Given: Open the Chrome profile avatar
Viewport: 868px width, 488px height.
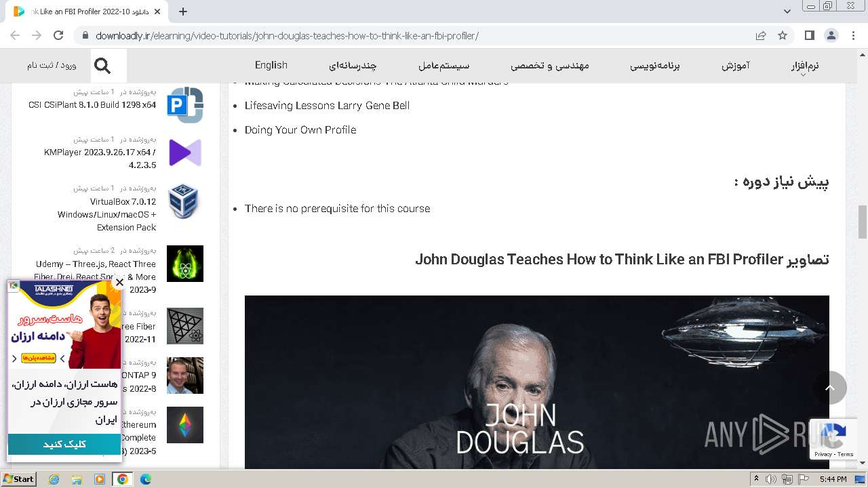Looking at the screenshot, I should pos(831,35).
